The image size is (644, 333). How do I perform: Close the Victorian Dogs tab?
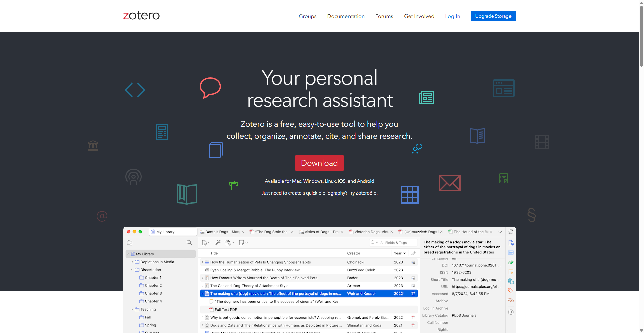pyautogui.click(x=392, y=232)
